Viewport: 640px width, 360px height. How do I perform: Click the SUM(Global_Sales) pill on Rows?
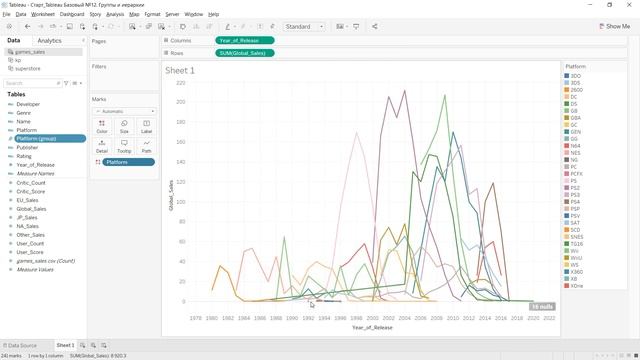pyautogui.click(x=245, y=53)
